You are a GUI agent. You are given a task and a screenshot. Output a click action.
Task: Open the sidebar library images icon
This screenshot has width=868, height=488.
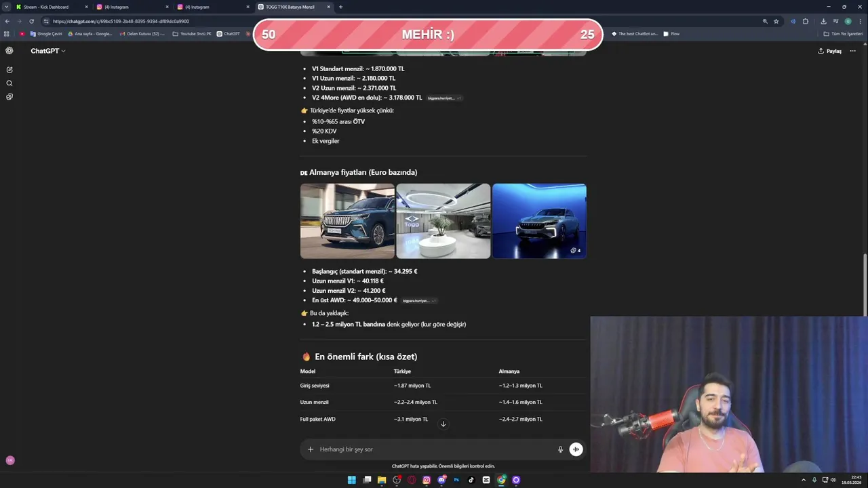9,97
